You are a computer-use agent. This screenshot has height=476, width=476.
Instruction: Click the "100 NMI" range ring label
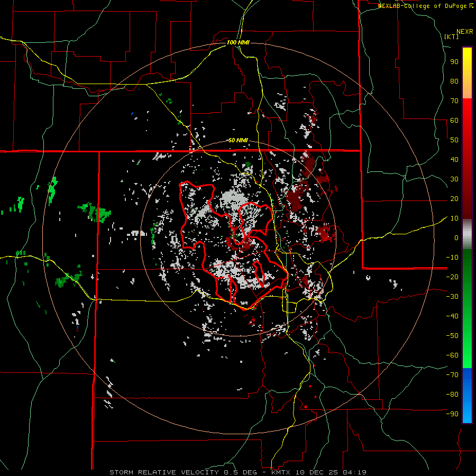(238, 42)
